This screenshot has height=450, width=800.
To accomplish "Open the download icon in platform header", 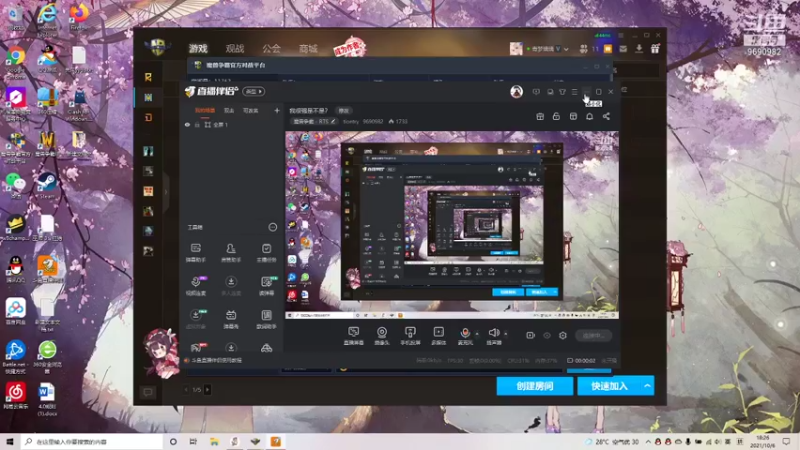I will 639,49.
